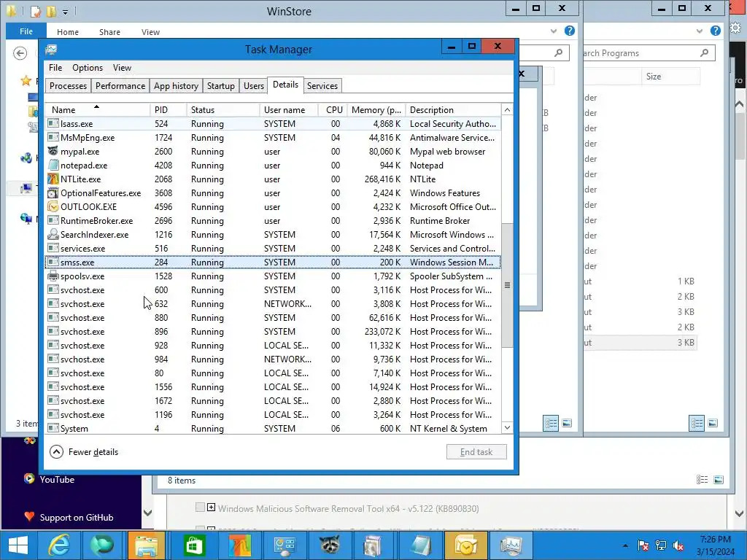Switch to the Users tab
Screen dimensions: 747x560
click(x=253, y=86)
